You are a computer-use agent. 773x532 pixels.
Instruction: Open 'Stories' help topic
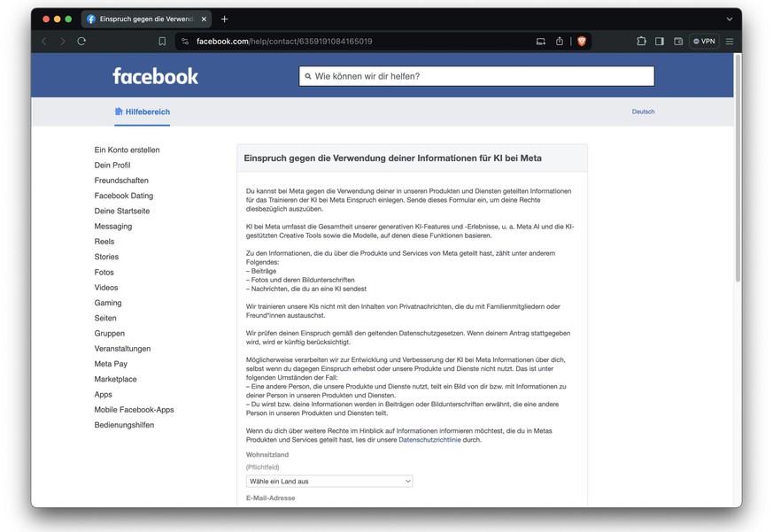[106, 257]
